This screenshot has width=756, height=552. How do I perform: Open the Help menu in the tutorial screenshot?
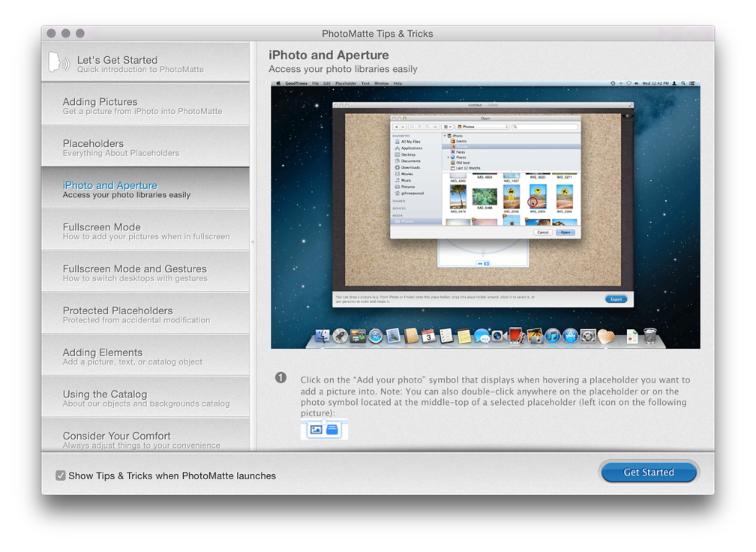tap(397, 83)
